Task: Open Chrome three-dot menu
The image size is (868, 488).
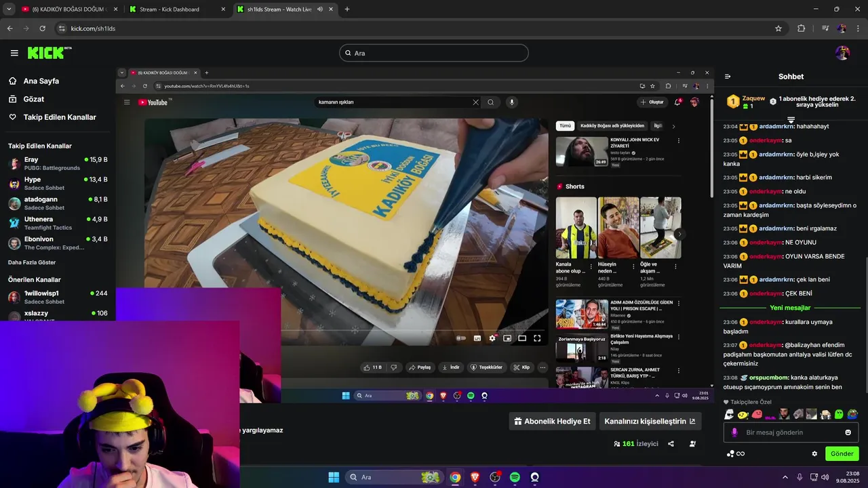Action: pos(859,28)
